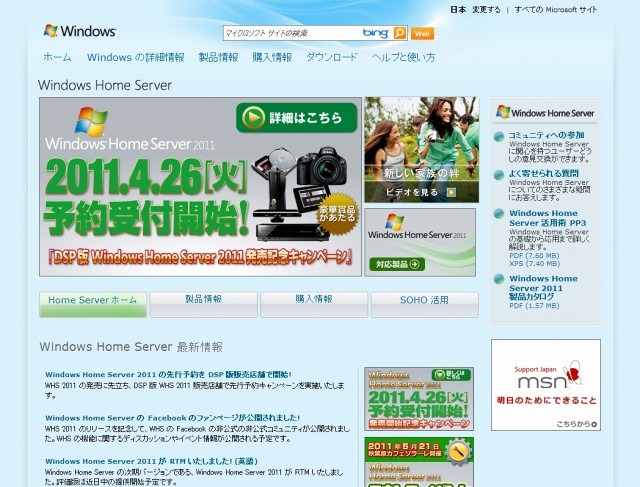This screenshot has height=487, width=640.
Task: Click the play arrow icon on 詳細はこちら
Action: point(253,118)
